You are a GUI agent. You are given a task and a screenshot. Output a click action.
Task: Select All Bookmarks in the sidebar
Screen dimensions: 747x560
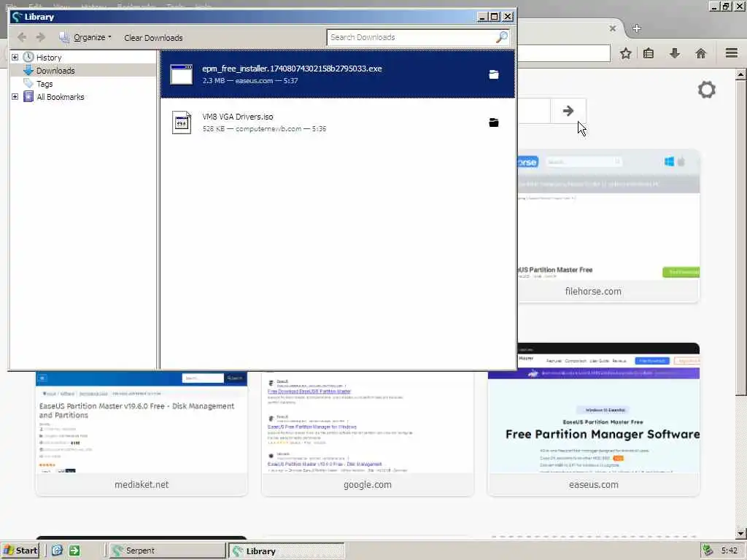click(60, 97)
